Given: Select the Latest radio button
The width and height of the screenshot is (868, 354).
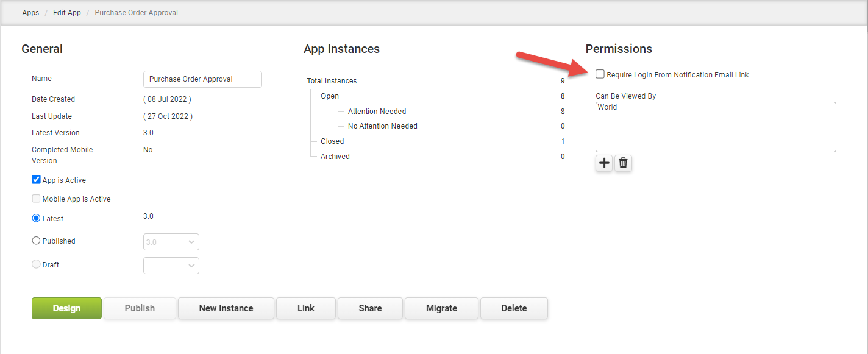Looking at the screenshot, I should (x=36, y=218).
